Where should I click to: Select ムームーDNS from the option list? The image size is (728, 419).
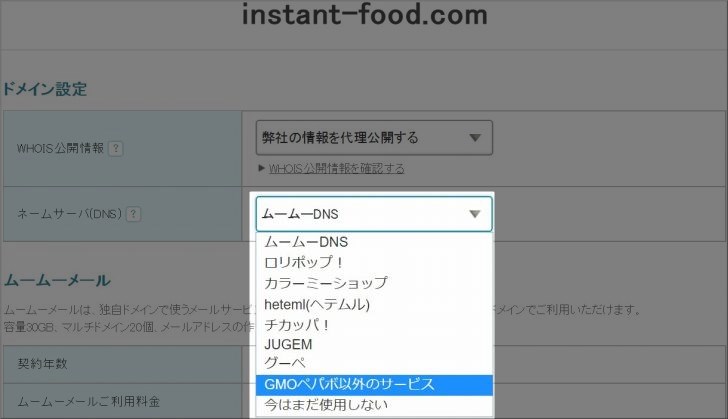[305, 242]
